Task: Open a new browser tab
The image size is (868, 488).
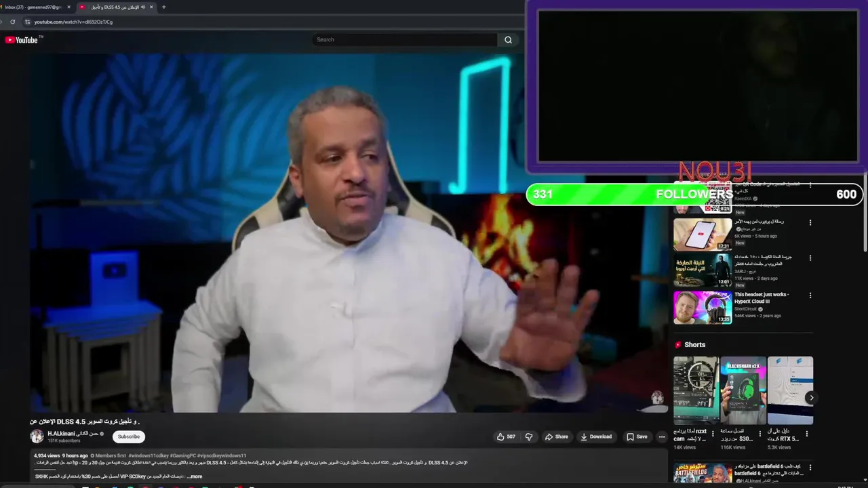Action: click(163, 7)
